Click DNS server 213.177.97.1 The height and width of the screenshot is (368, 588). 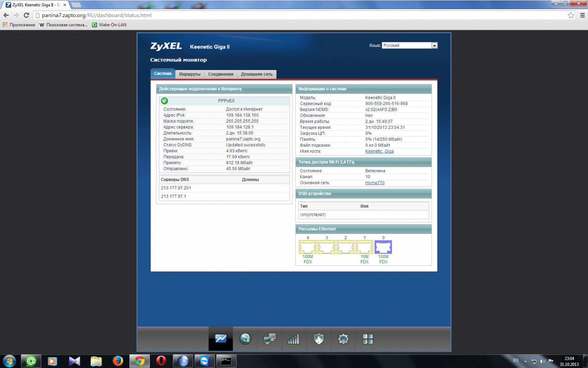(173, 197)
